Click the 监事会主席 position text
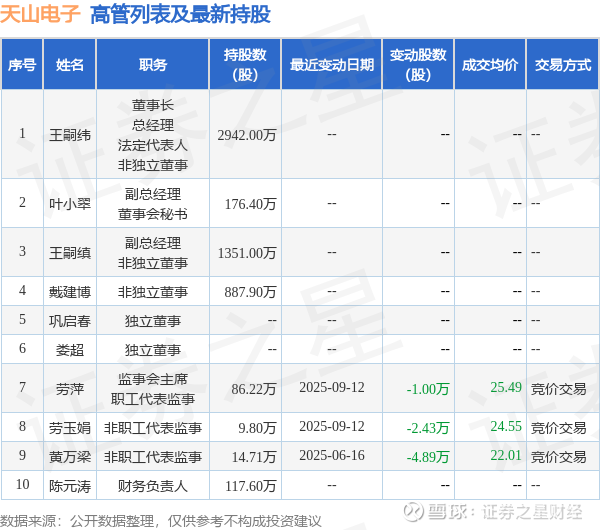Screen dimensions: 600x530 coord(153,379)
